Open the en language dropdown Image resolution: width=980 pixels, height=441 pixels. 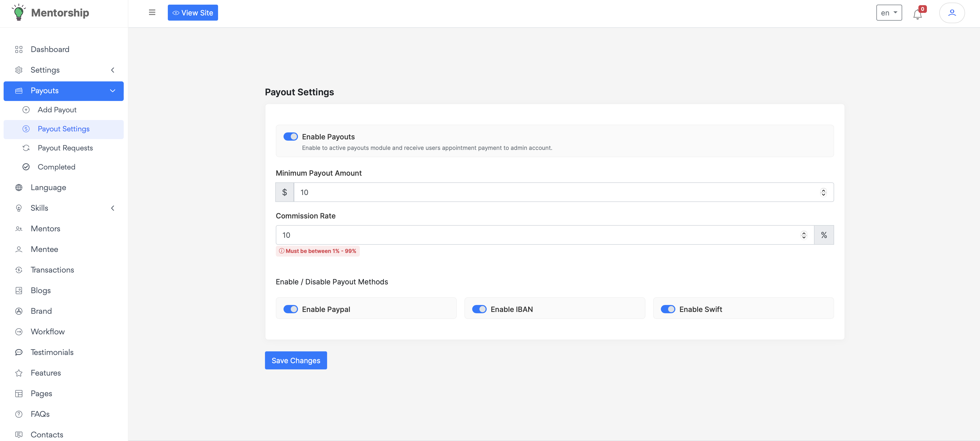click(889, 13)
